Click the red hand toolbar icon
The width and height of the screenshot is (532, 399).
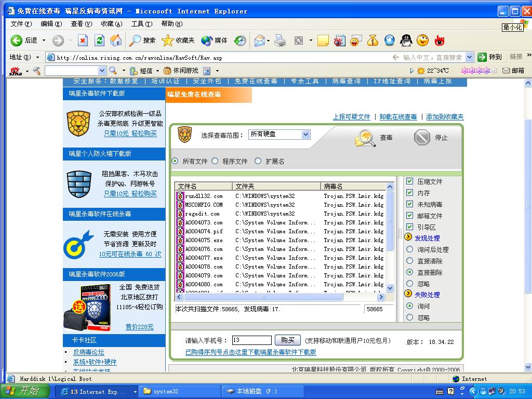pyautogui.click(x=440, y=41)
